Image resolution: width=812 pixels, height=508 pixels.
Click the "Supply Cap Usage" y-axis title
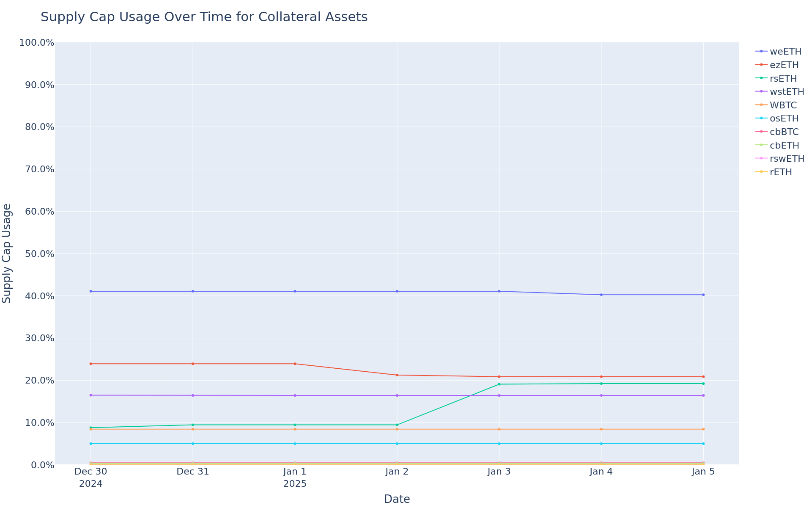point(7,253)
